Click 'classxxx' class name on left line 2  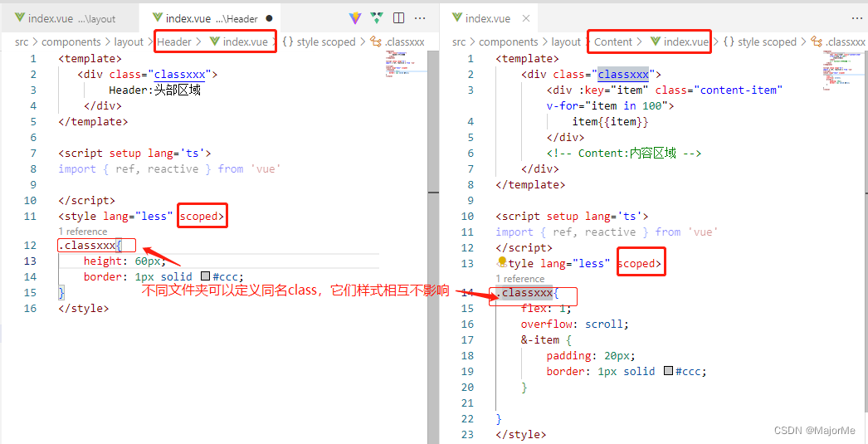[x=179, y=74]
